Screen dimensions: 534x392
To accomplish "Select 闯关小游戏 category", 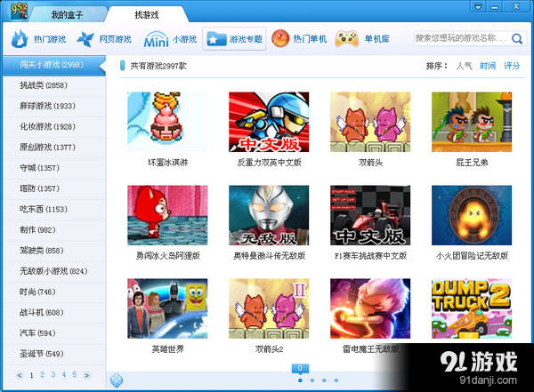I will [x=53, y=65].
